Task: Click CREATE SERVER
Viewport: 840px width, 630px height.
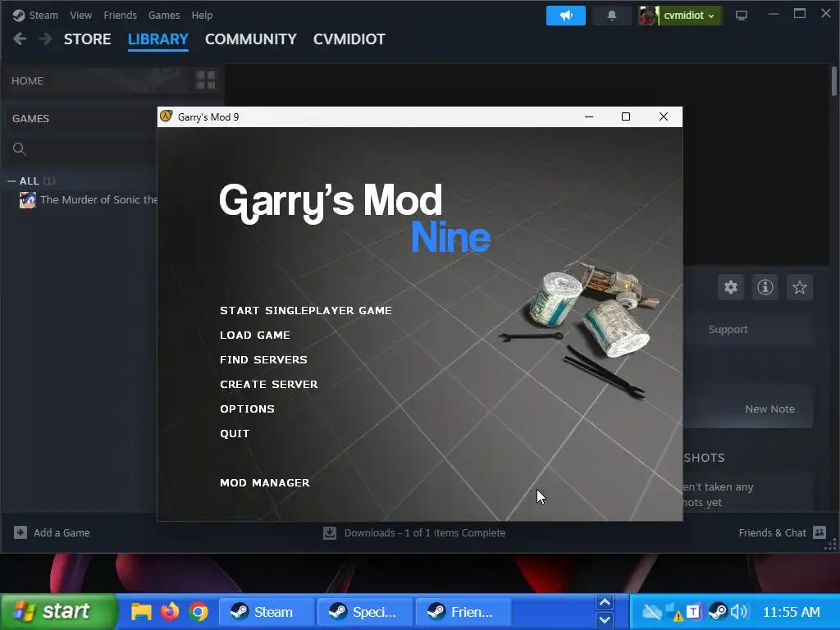Action: click(x=269, y=385)
